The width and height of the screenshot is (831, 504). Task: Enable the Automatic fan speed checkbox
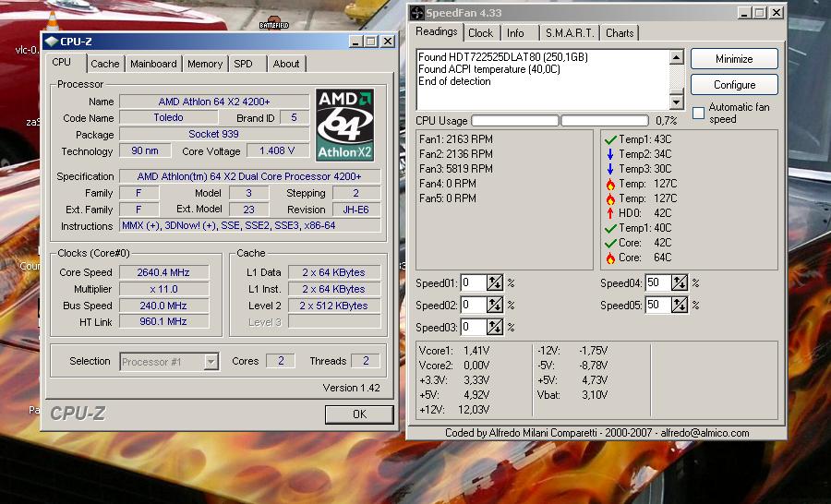(x=699, y=113)
